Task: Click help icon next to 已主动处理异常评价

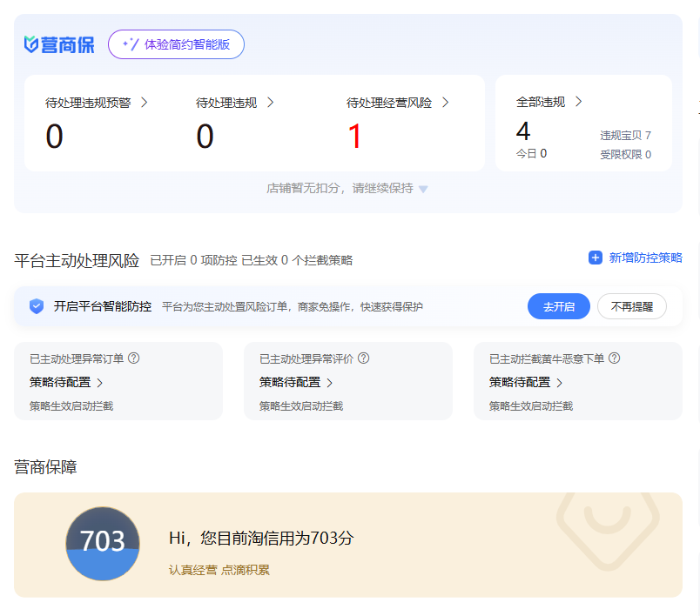Action: 364,358
